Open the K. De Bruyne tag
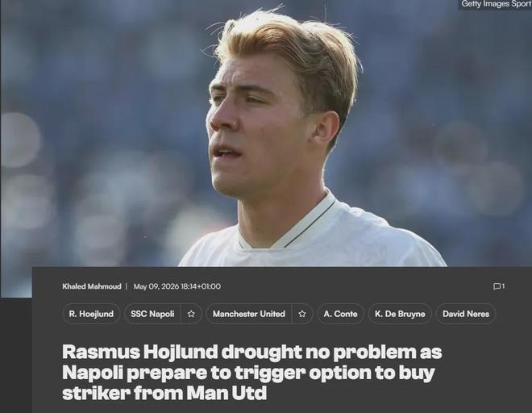 click(x=400, y=314)
